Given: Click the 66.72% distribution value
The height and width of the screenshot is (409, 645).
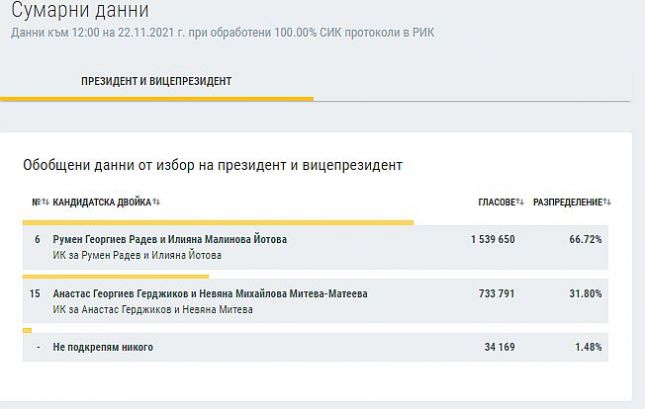Looking at the screenshot, I should [585, 239].
